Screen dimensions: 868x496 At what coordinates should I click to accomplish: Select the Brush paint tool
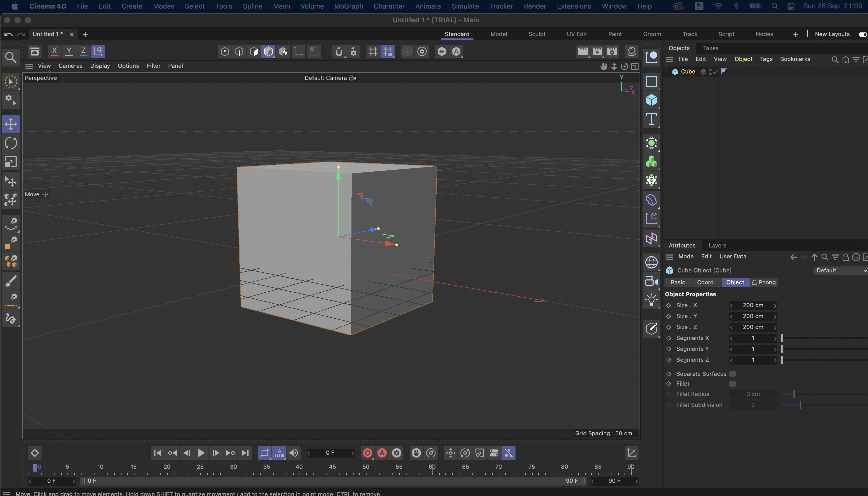point(11,281)
